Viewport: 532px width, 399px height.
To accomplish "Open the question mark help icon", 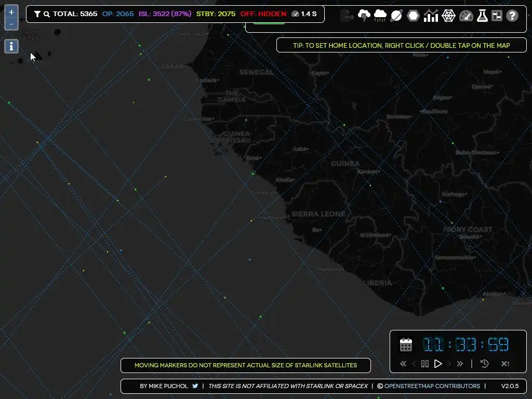I will [x=512, y=16].
